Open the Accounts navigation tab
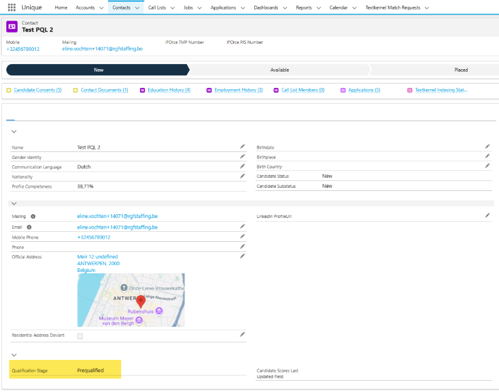The width and height of the screenshot is (499, 392). pyautogui.click(x=85, y=7)
